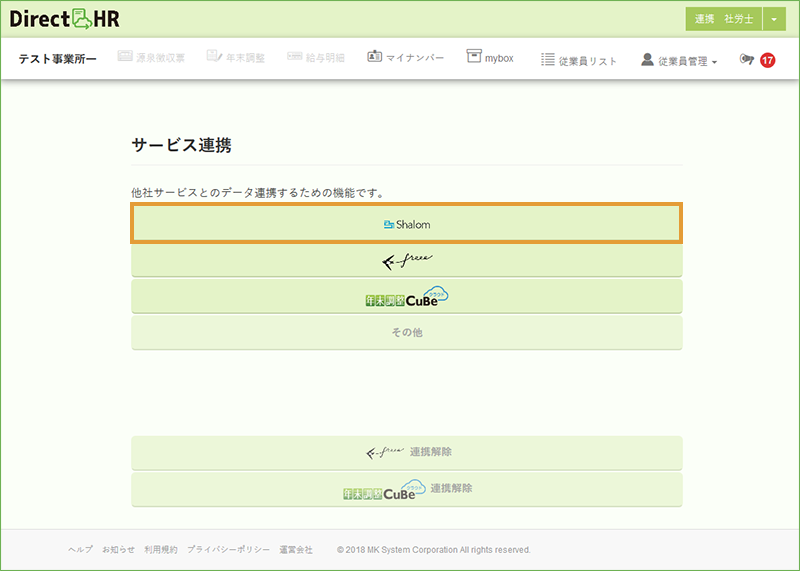This screenshot has height=571, width=800.
Task: Select the freee integration button
Action: [x=407, y=260]
